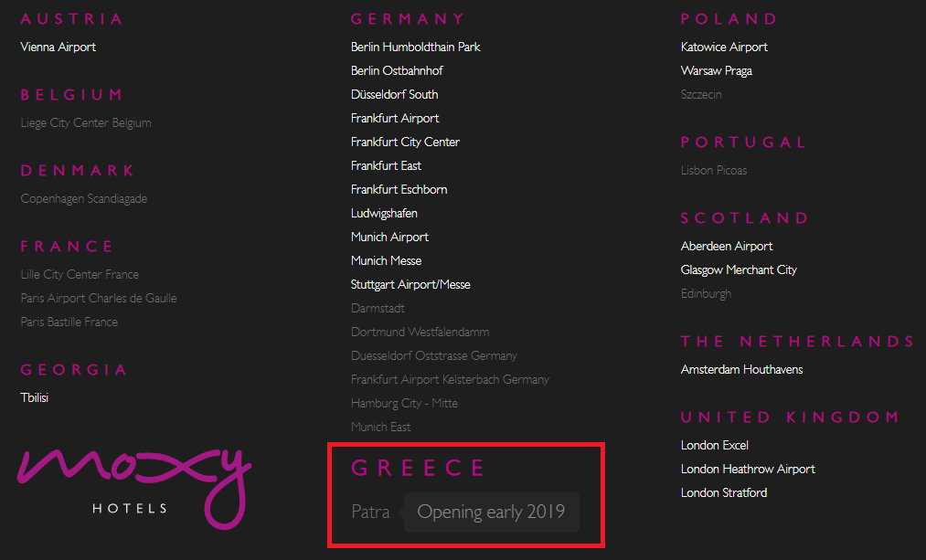Open Berlin Humboldthain Park hotel
The image size is (926, 560).
click(415, 47)
